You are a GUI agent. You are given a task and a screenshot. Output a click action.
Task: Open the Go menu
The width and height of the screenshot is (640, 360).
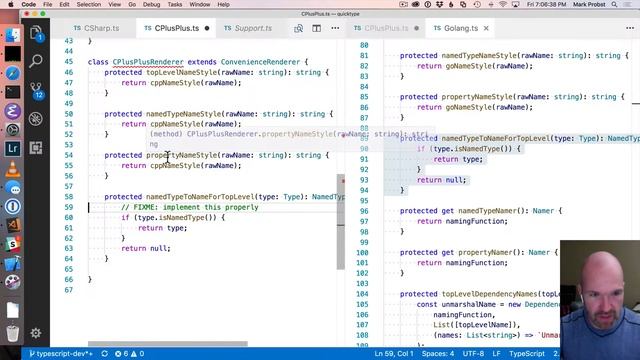coord(132,4)
